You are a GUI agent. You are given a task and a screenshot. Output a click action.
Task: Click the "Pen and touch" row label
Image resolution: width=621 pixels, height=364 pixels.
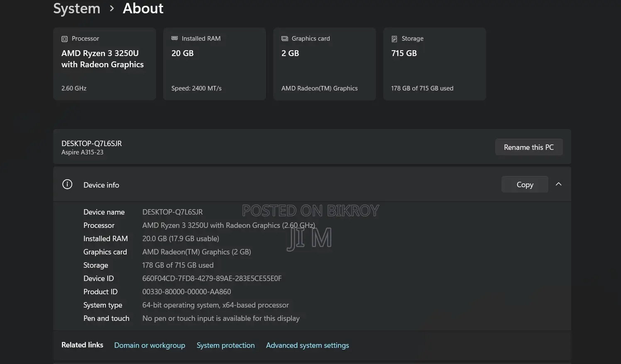(x=106, y=318)
